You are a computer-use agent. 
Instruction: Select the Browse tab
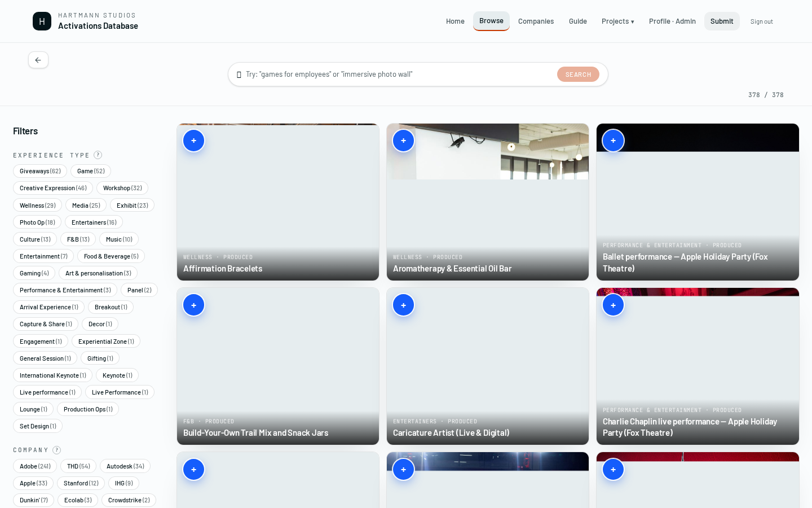[491, 21]
